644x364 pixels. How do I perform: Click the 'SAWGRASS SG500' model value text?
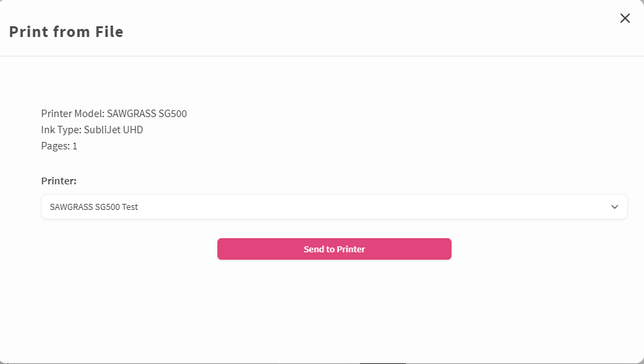pos(147,114)
